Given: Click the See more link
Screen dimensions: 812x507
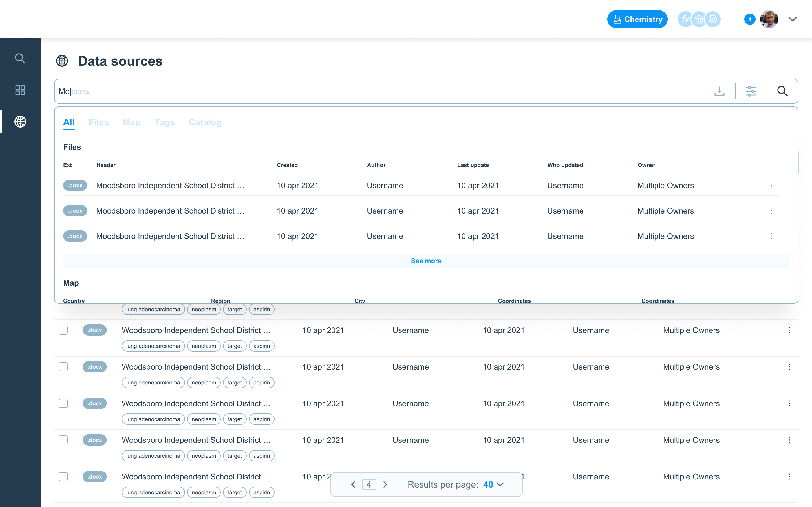Looking at the screenshot, I should point(426,261).
